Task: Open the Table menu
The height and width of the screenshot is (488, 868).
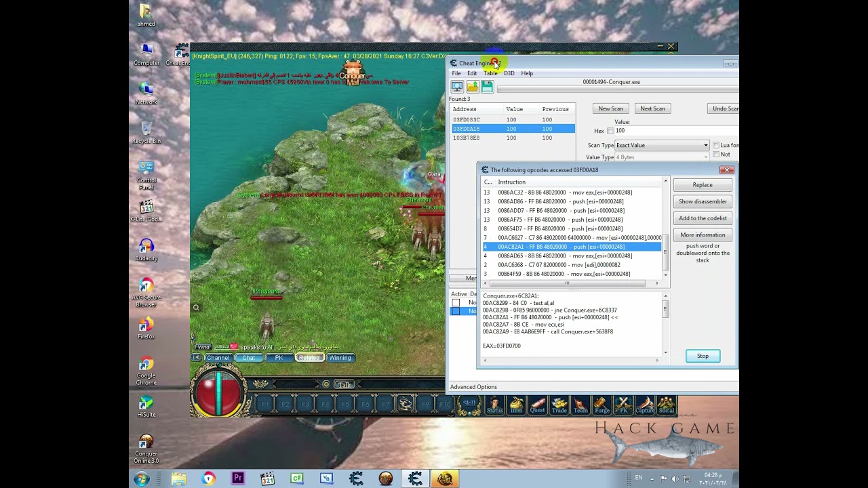Action: 490,73
